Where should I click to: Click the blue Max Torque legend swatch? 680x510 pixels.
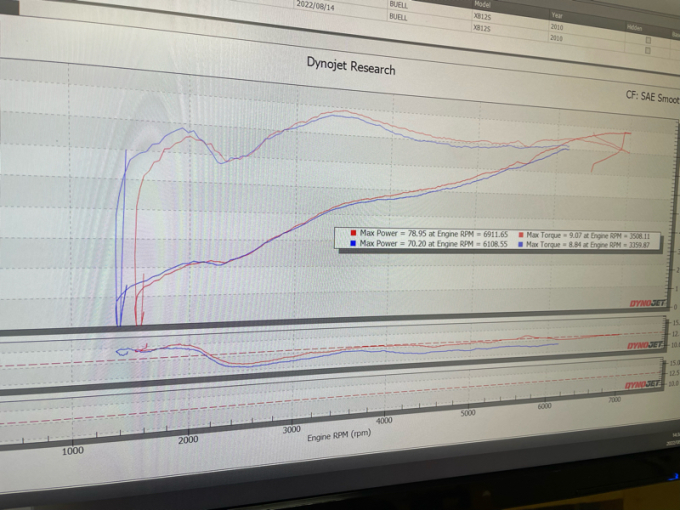click(x=520, y=245)
